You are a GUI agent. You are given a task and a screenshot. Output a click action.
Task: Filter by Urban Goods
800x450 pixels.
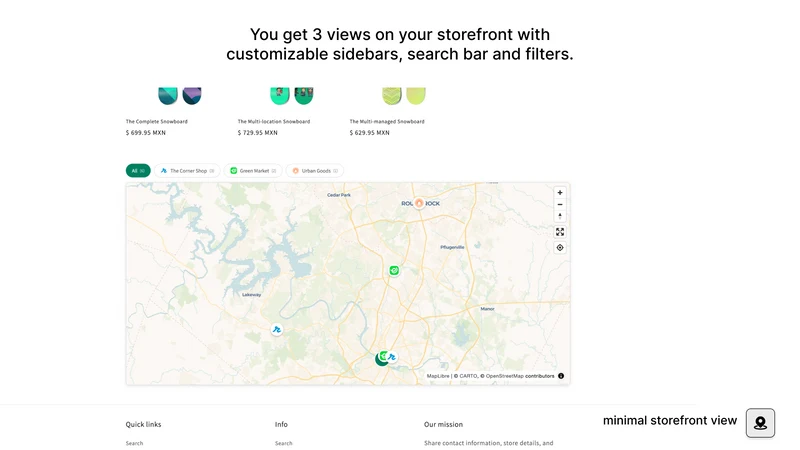tap(315, 171)
